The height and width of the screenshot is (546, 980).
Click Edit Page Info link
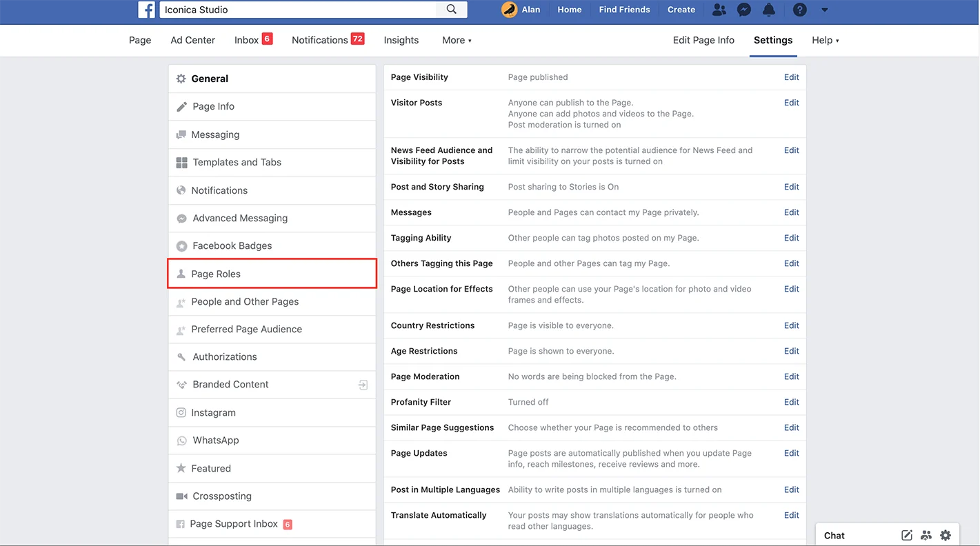pos(703,40)
